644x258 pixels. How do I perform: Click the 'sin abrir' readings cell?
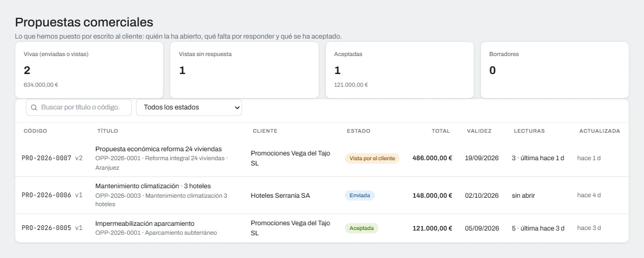click(523, 196)
